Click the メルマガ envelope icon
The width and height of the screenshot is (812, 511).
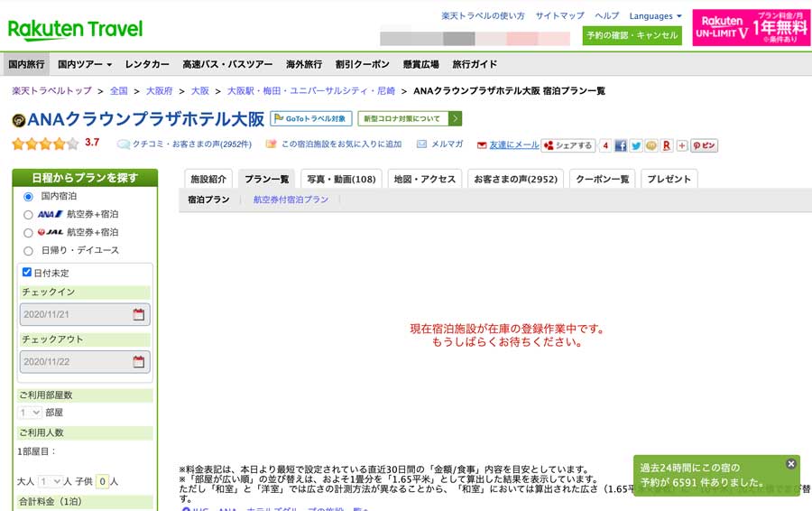pos(422,144)
